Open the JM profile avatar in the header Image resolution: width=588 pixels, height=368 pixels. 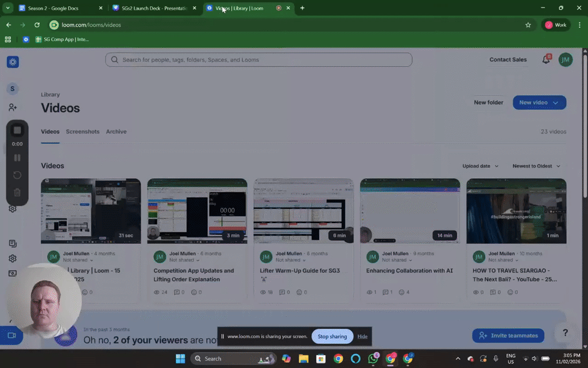[x=566, y=59]
